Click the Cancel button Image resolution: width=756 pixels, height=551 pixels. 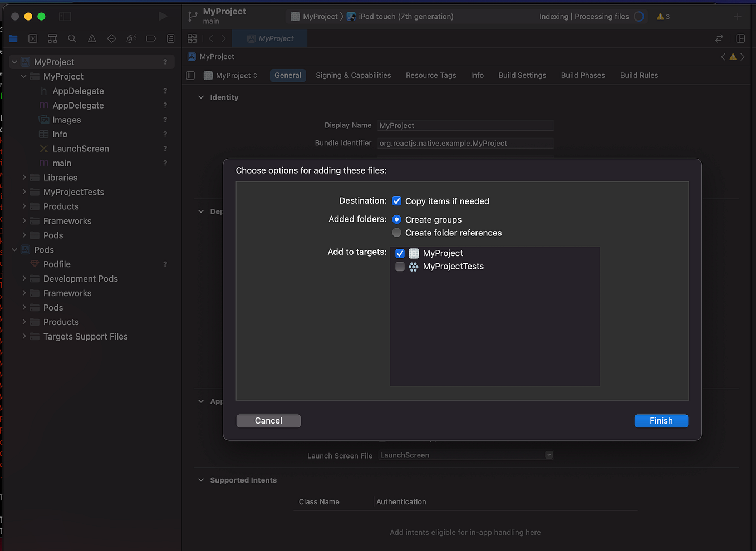coord(268,421)
